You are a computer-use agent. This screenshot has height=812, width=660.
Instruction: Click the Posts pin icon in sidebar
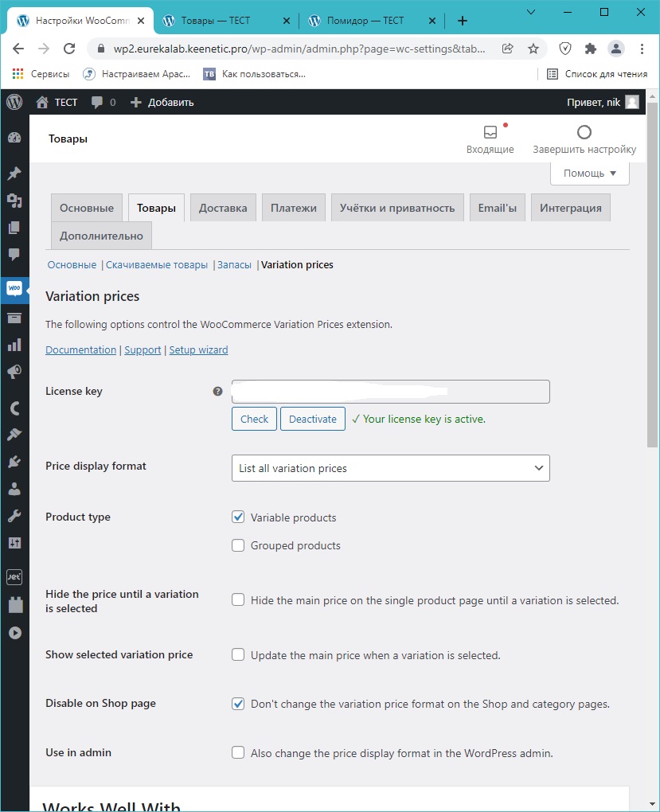click(14, 174)
